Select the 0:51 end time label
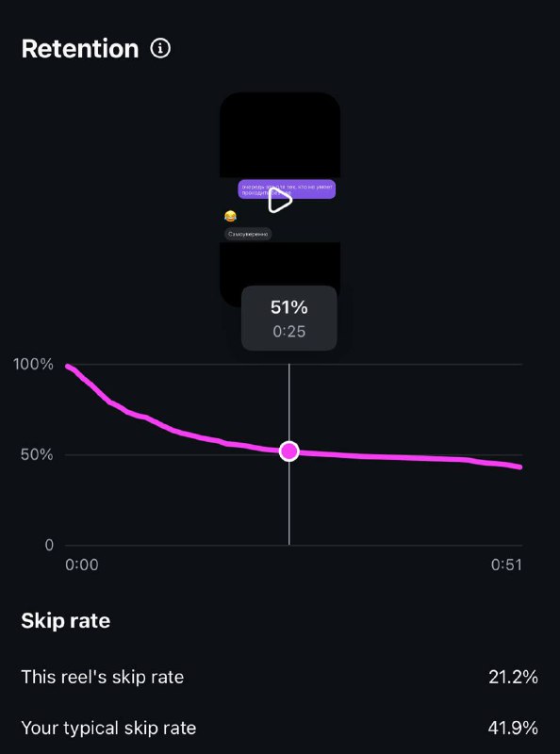Image resolution: width=560 pixels, height=754 pixels. click(506, 565)
